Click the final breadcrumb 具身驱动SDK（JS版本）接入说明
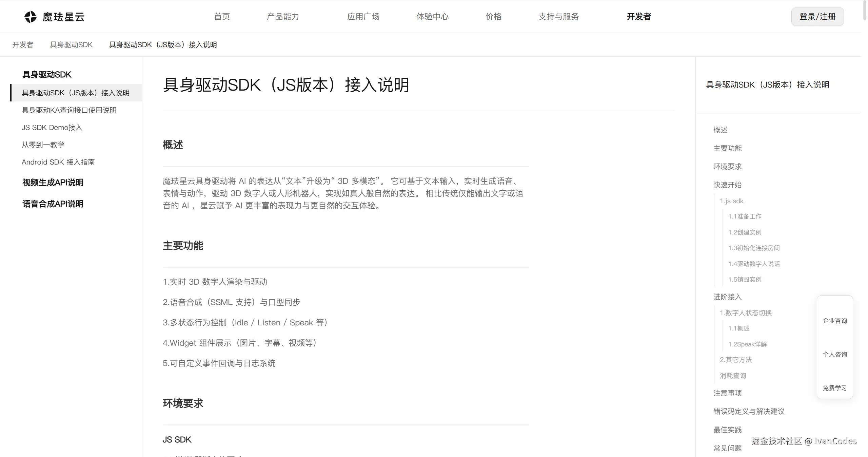 click(163, 45)
